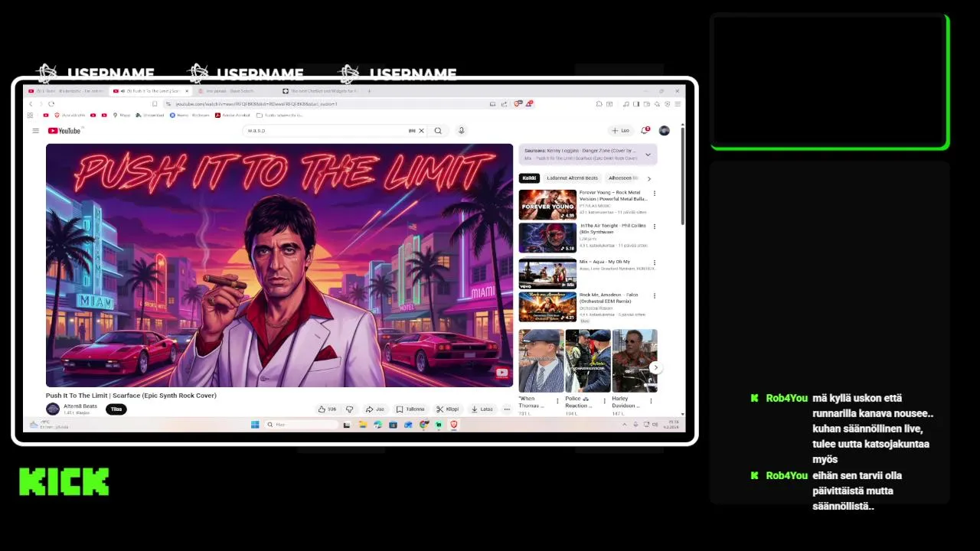Open the Mix Aqua My Oh My thumbnail
The height and width of the screenshot is (551, 980).
coord(547,273)
